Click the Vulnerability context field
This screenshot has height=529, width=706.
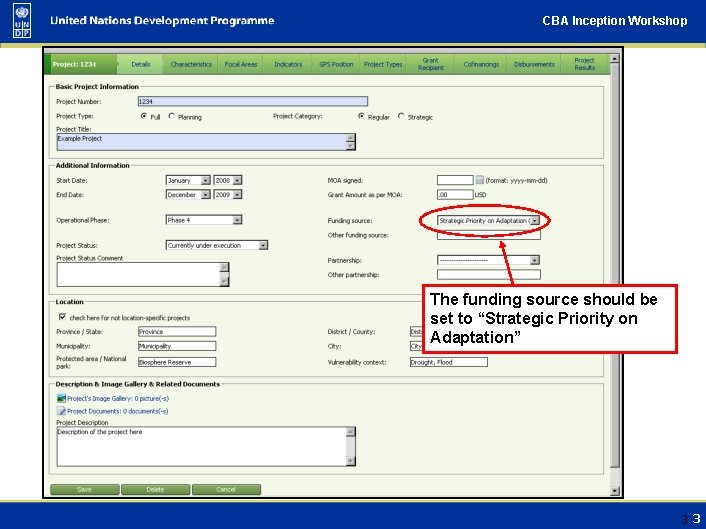[x=448, y=362]
